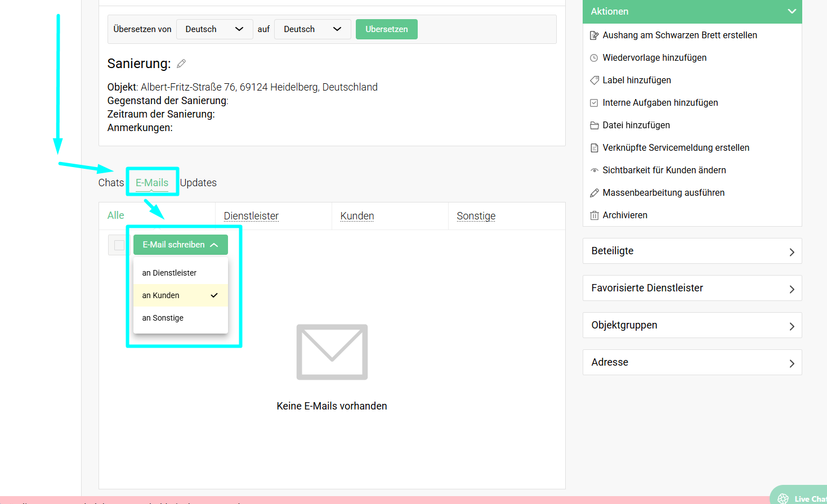
Task: Click the bulletin board icon for Aushang erstellen
Action: coord(594,35)
